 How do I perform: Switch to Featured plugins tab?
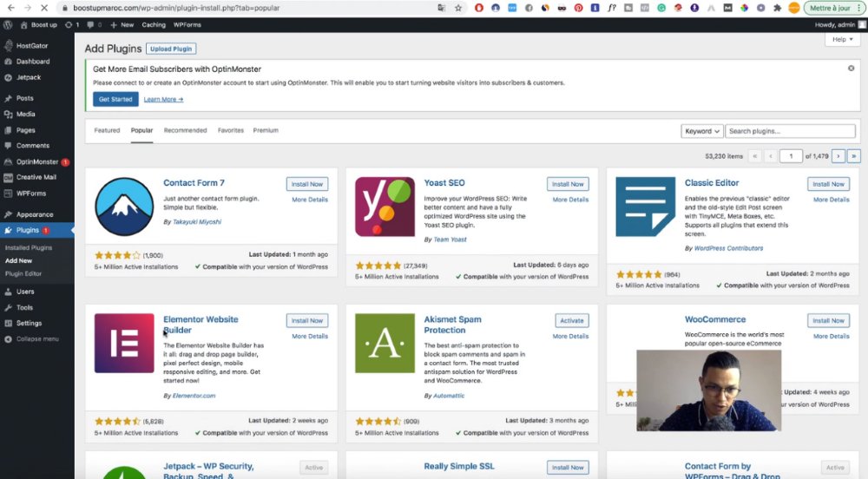(x=107, y=130)
